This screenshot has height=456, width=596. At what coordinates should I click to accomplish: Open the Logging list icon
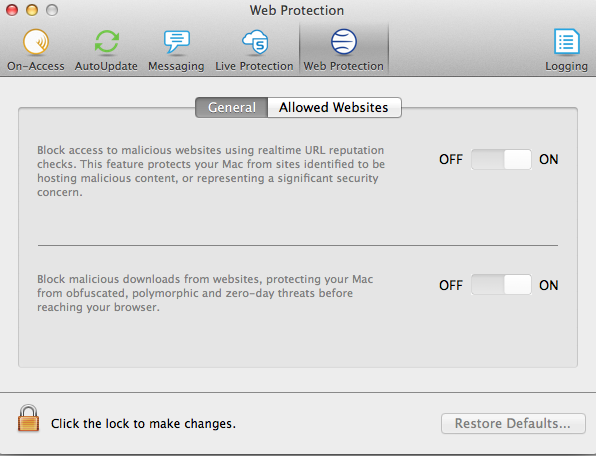click(566, 41)
